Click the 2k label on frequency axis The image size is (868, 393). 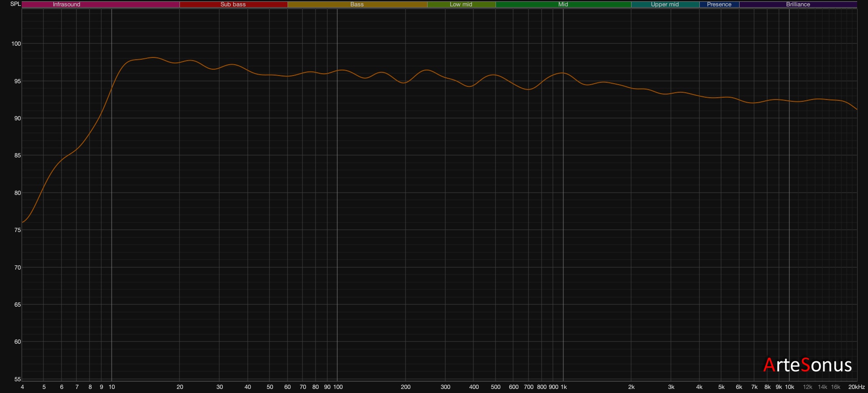click(631, 387)
